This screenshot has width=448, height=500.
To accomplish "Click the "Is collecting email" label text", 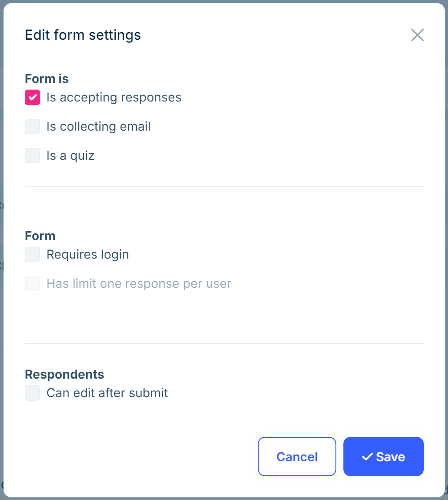I will click(x=98, y=126).
